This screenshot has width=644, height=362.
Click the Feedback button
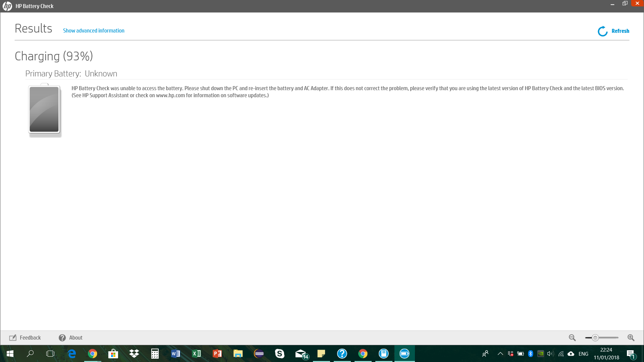25,338
